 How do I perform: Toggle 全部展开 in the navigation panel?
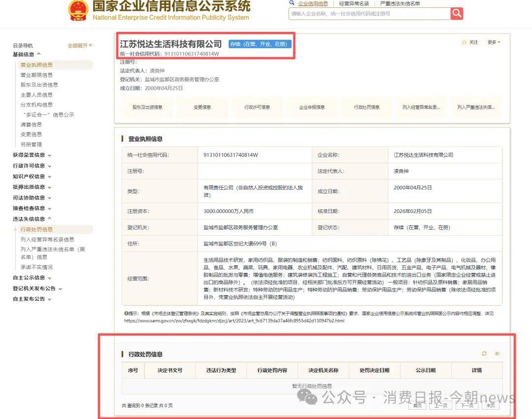77,45
